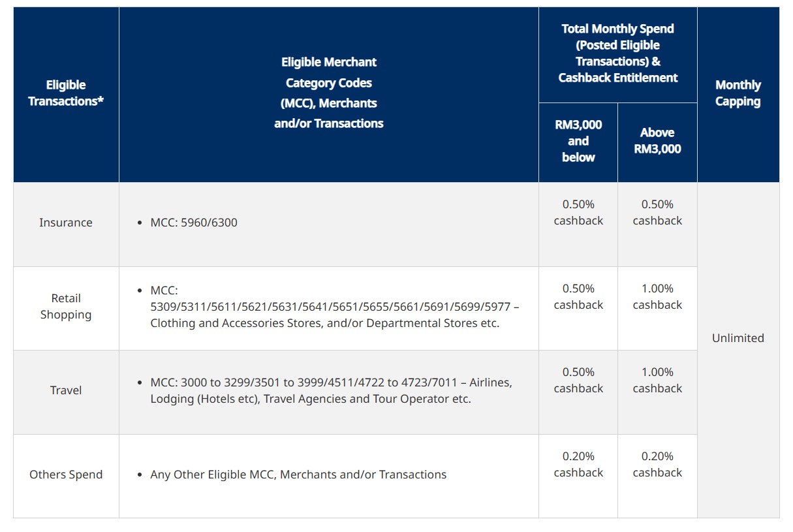
Task: Click Any Other Eligible MCC text
Action: point(298,475)
